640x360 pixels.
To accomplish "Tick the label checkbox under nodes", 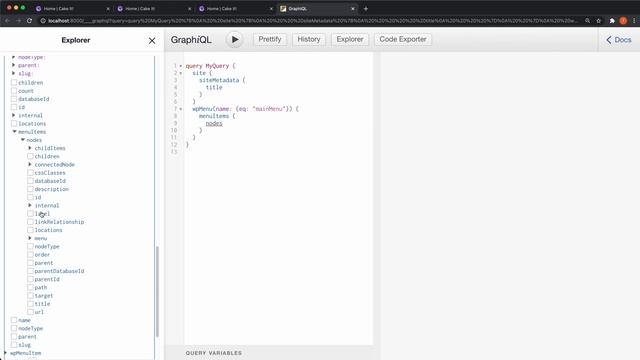I will click(x=30, y=213).
